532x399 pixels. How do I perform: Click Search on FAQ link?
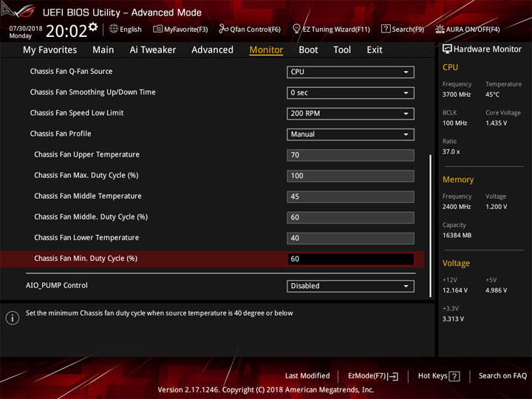tap(502, 375)
